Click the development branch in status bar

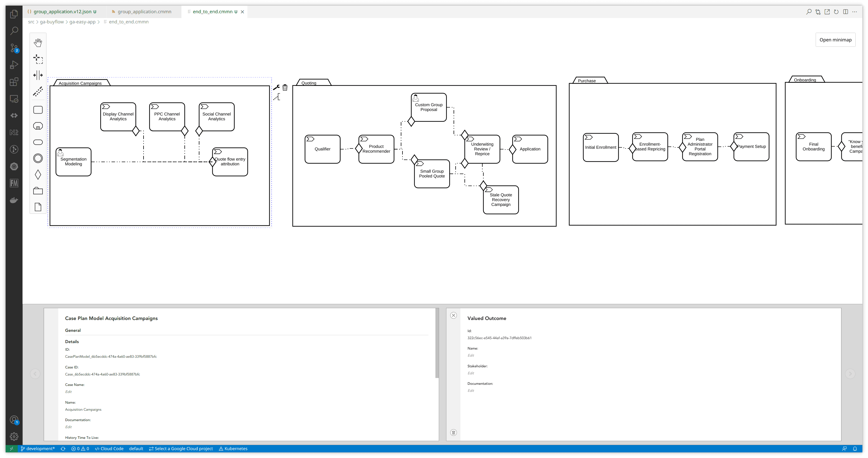tap(38, 449)
